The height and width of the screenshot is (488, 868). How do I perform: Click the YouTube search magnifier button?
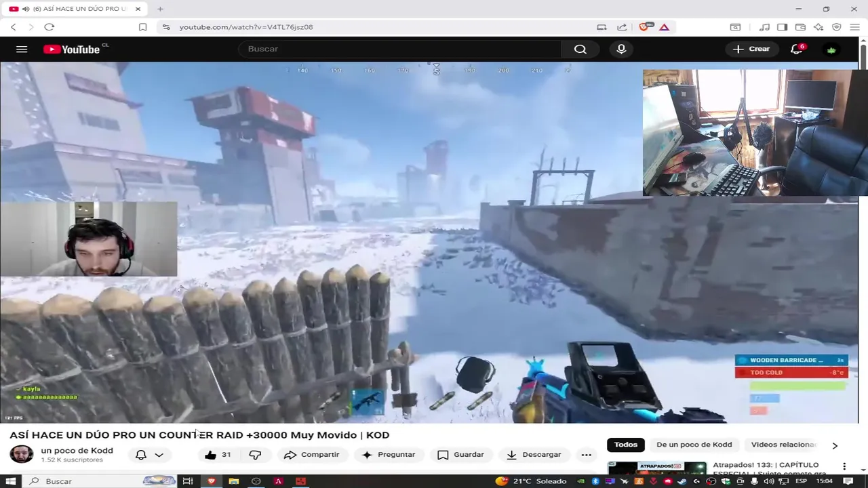(x=580, y=49)
